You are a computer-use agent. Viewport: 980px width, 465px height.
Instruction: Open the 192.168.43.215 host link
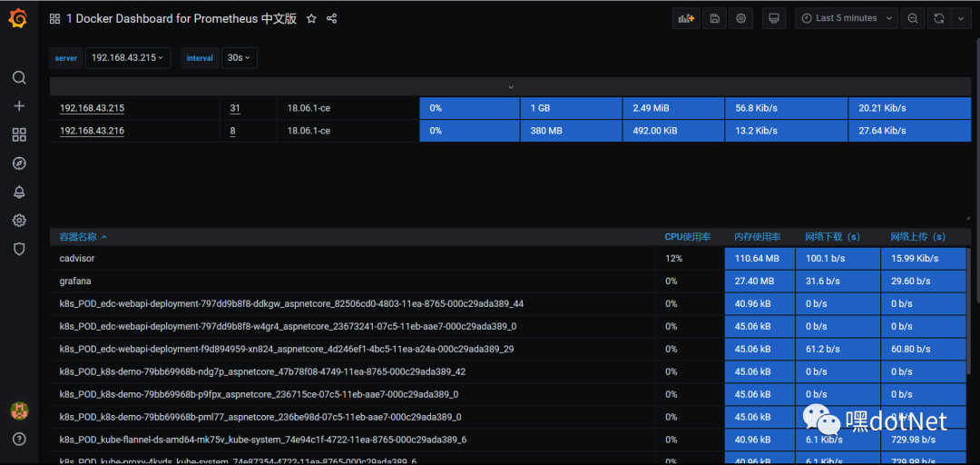coord(92,108)
